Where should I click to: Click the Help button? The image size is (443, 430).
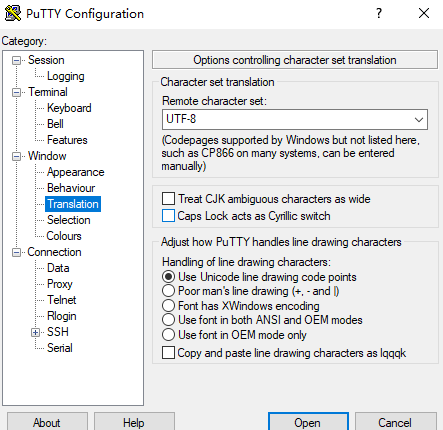pos(134,422)
